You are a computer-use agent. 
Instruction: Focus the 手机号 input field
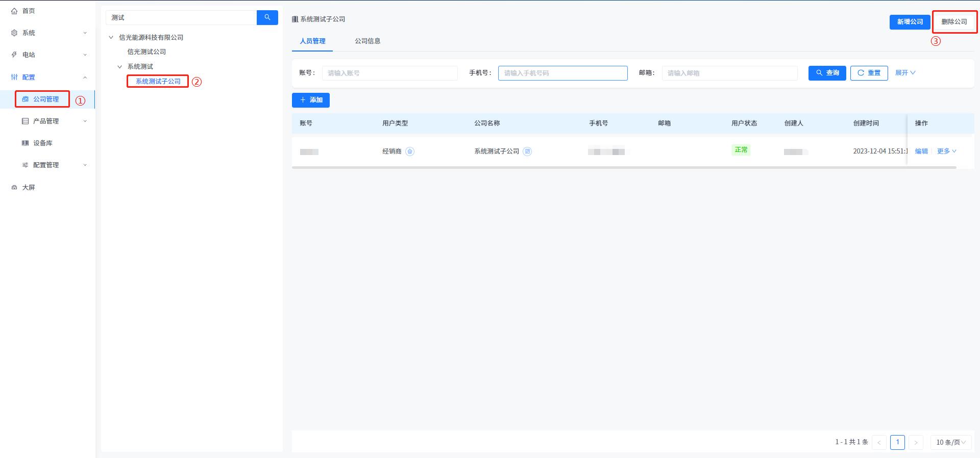pos(562,73)
